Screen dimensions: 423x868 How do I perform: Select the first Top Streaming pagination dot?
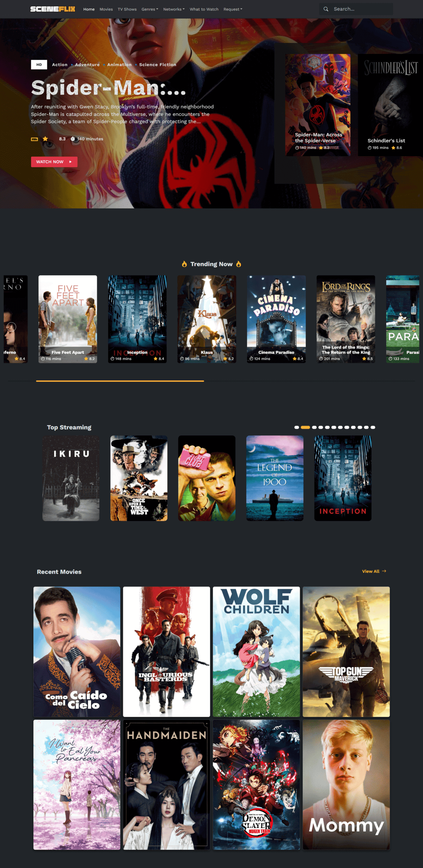pos(297,427)
